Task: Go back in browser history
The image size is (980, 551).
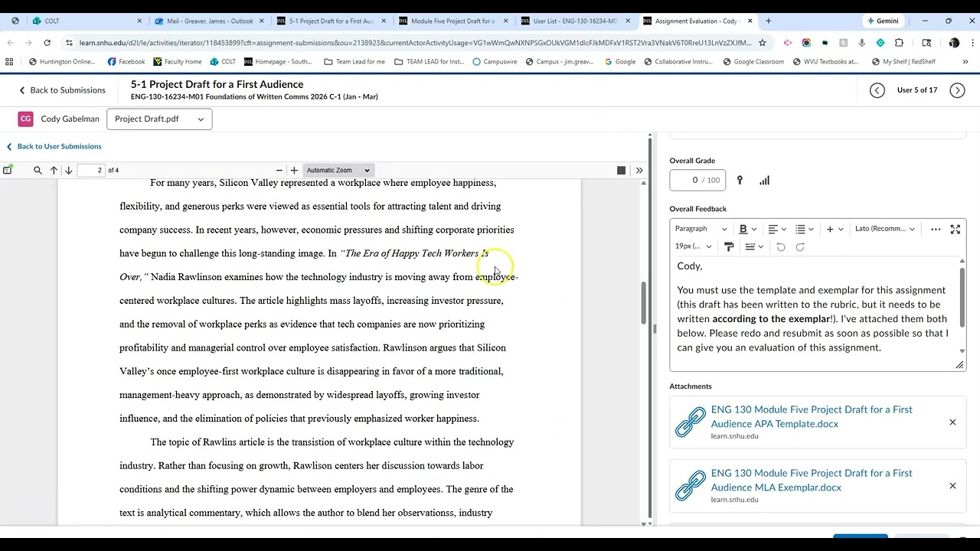Action: tap(10, 43)
